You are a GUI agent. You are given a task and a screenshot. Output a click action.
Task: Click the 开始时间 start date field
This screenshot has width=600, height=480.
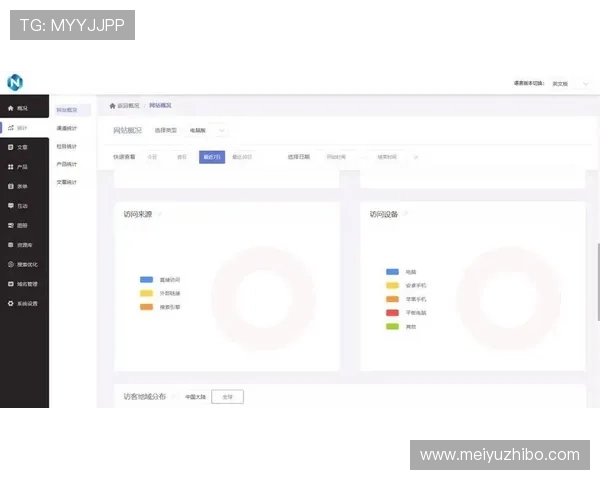tap(336, 157)
